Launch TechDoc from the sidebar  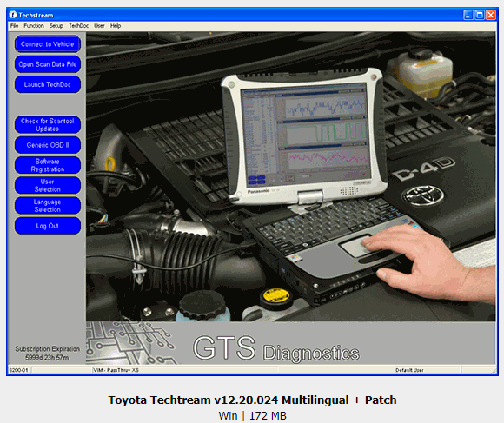[x=48, y=84]
